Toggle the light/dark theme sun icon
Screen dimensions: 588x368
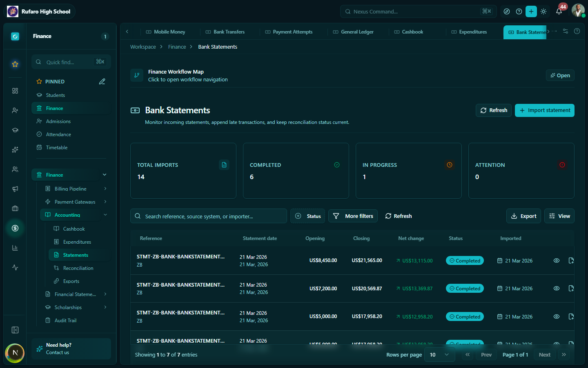(x=543, y=11)
